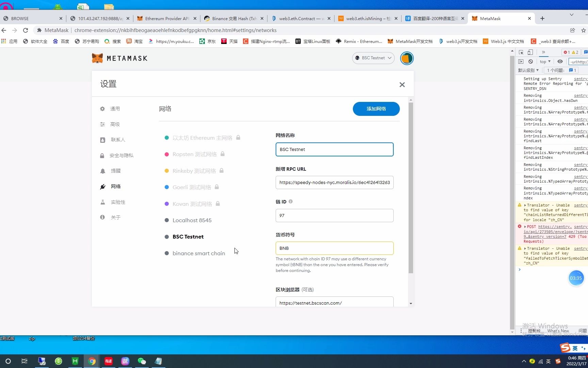This screenshot has height=368, width=588.
Task: Open MetaMask开发文档 bookmark
Action: pyautogui.click(x=410, y=41)
